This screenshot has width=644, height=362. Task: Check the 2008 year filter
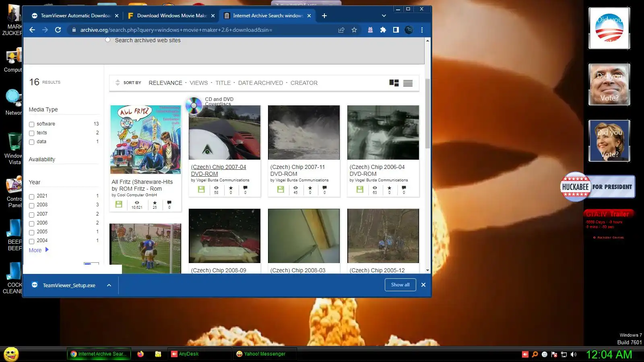coord(31,206)
